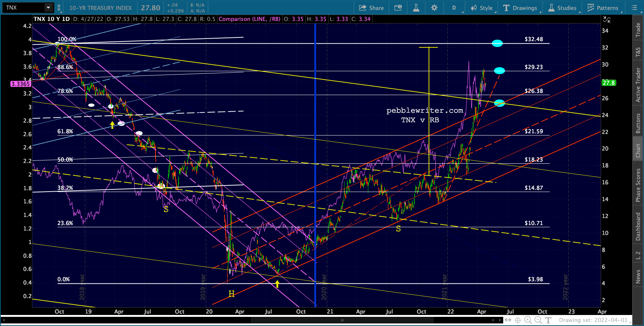Viewport: 644px width, 326px height.
Task: Open the TNX symbol dropdown arrow
Action: click(x=49, y=7)
